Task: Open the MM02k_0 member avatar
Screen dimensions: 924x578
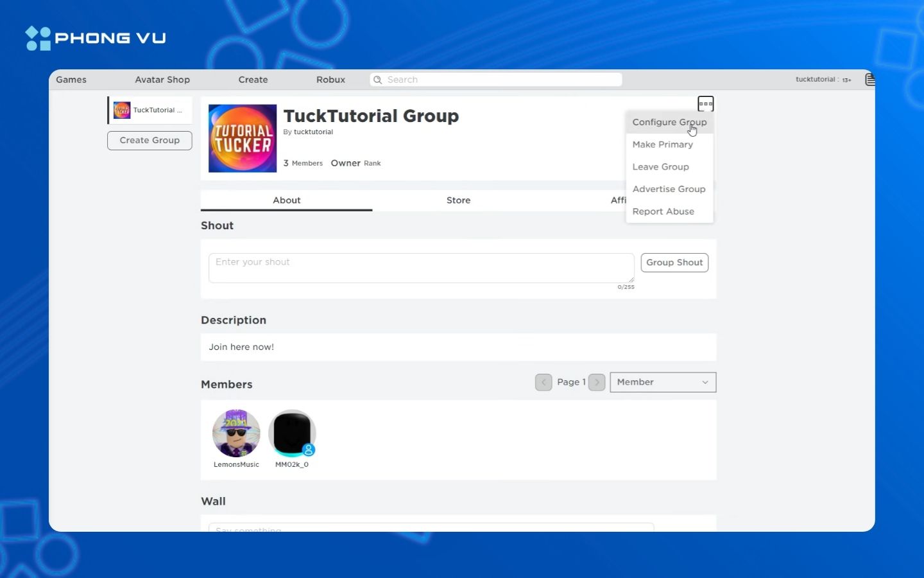Action: point(292,433)
